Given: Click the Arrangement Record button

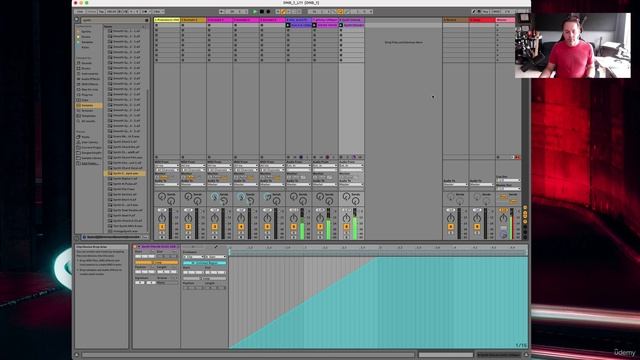Looking at the screenshot, I should [x=268, y=12].
